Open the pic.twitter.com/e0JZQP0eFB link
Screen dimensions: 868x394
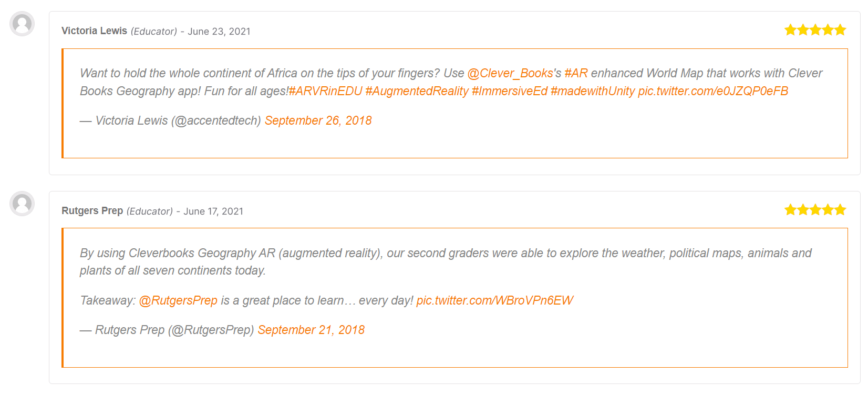[x=713, y=91]
